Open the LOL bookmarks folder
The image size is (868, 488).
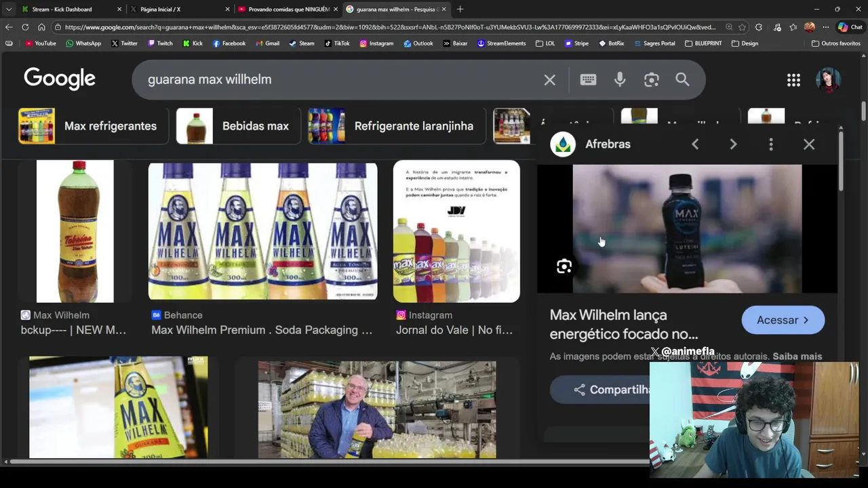point(545,43)
